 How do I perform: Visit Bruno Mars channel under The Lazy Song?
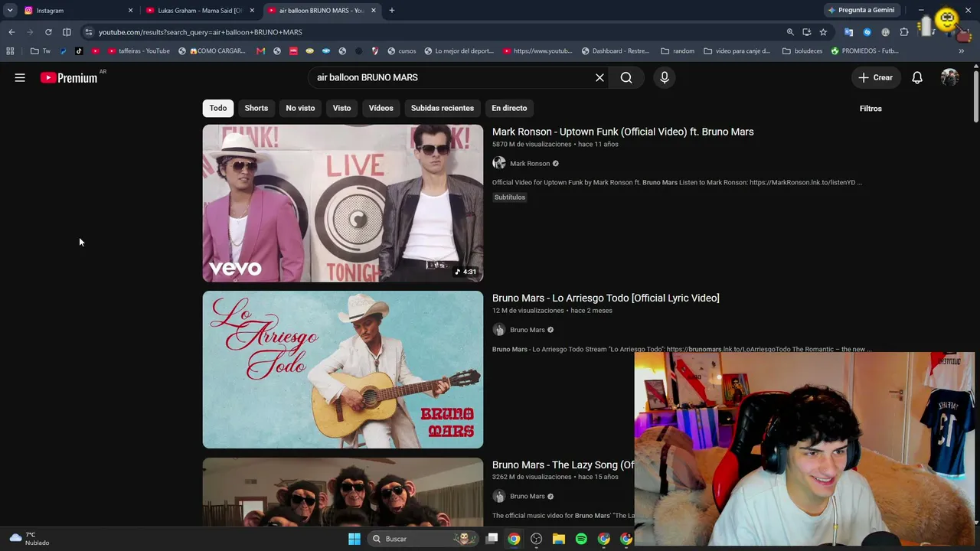click(528, 496)
